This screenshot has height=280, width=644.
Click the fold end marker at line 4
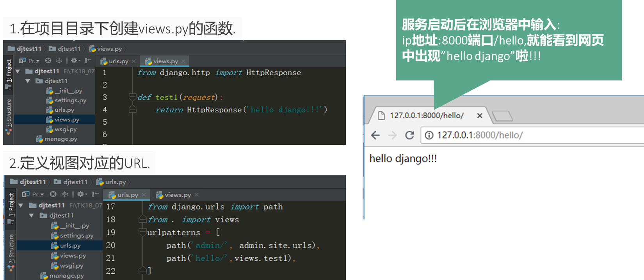[x=133, y=110]
